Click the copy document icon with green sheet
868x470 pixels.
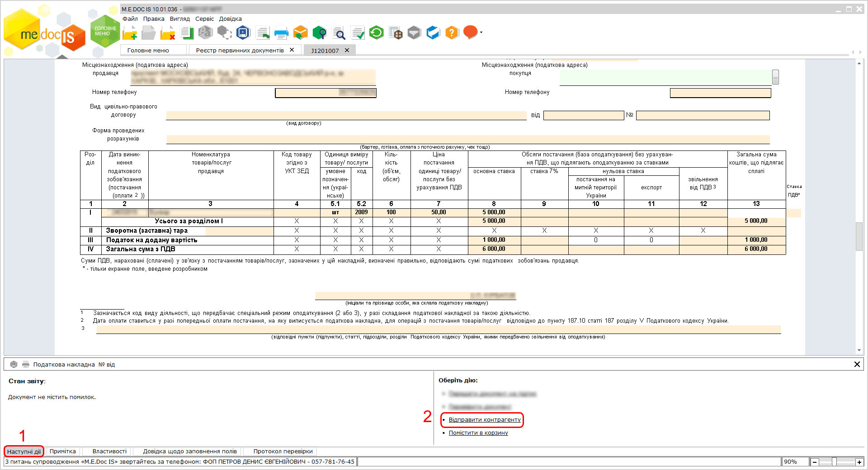coord(187,33)
